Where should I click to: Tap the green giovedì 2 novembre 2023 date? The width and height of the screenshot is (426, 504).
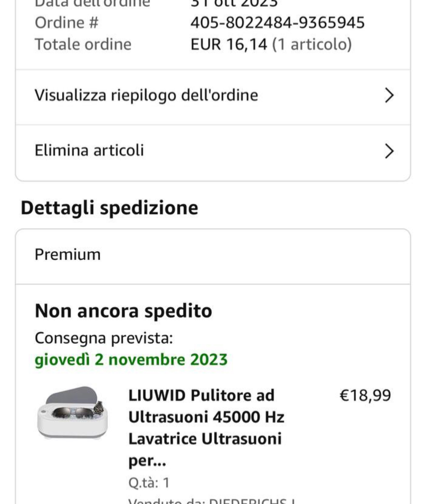(x=131, y=359)
